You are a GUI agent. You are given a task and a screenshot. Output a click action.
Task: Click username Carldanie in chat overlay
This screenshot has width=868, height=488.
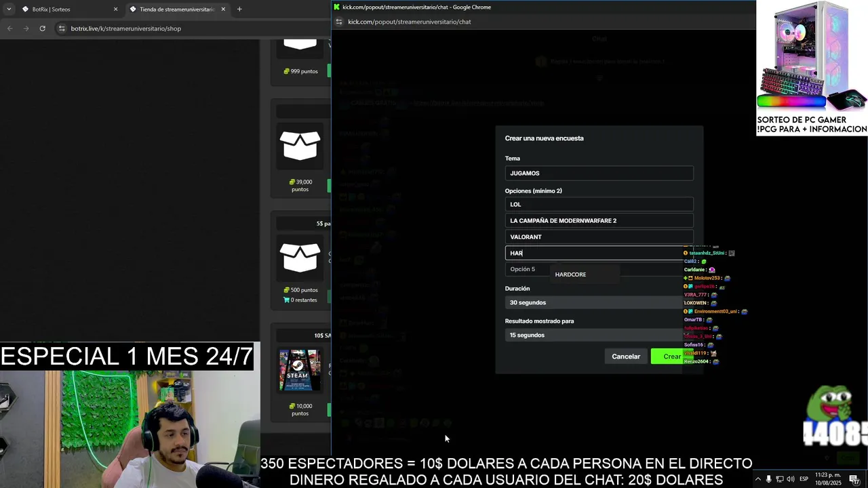click(694, 270)
